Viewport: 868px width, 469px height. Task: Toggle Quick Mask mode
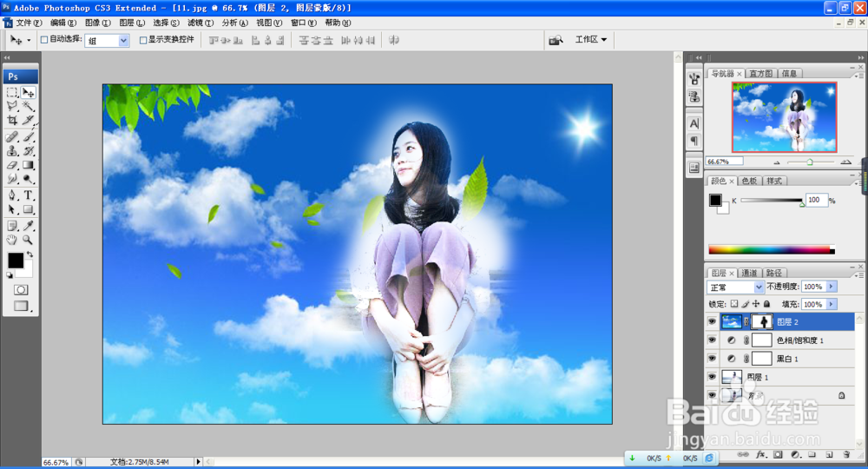coord(21,290)
